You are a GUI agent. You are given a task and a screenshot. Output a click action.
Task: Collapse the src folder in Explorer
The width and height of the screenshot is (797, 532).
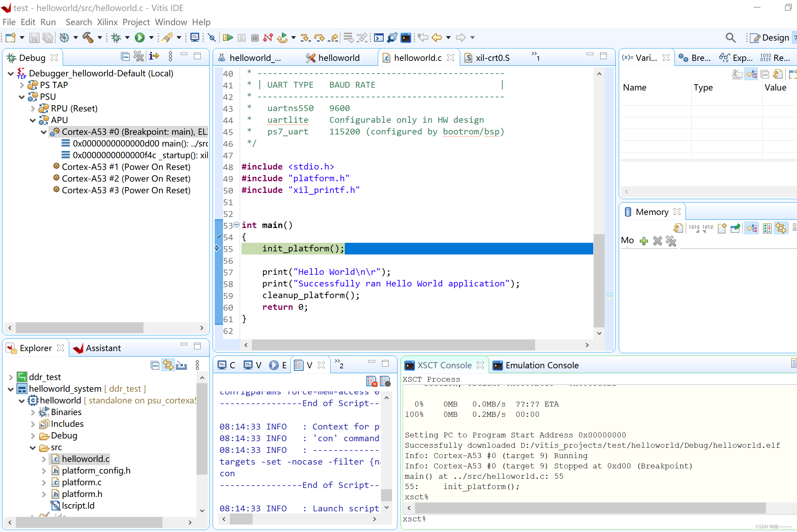(33, 448)
